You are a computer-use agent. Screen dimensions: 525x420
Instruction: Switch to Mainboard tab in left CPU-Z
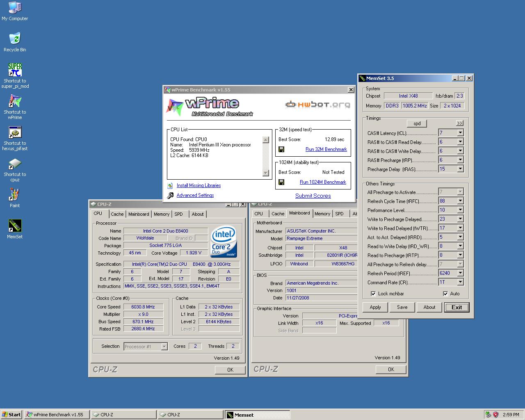tap(139, 214)
